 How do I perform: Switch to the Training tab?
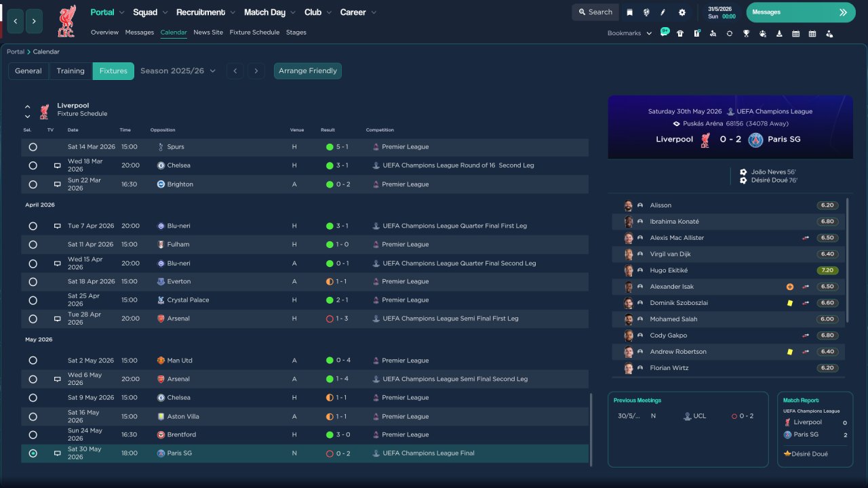71,70
